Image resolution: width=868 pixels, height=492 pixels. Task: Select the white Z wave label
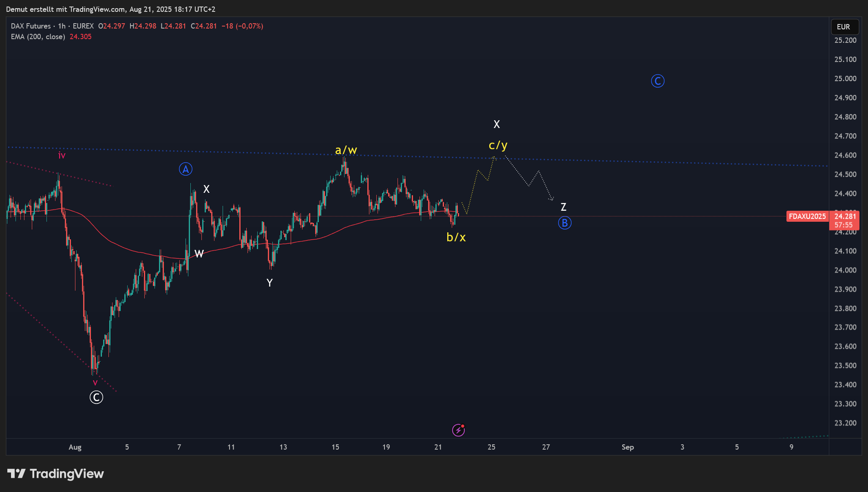point(563,207)
